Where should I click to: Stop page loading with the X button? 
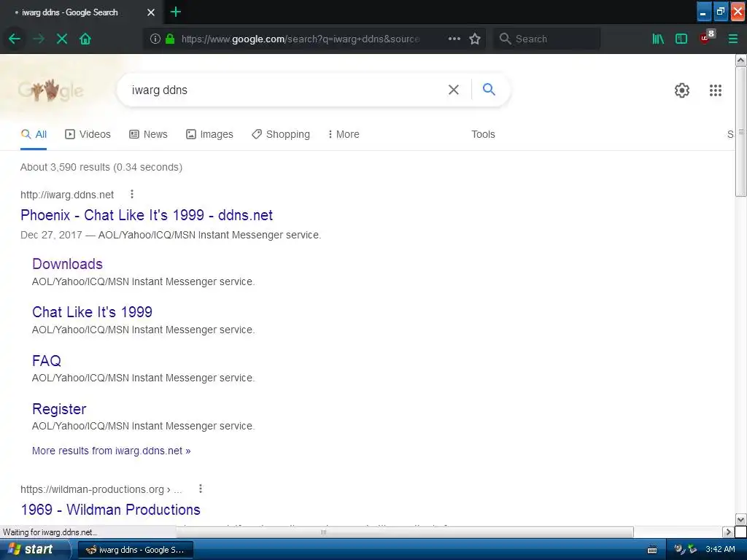point(62,39)
